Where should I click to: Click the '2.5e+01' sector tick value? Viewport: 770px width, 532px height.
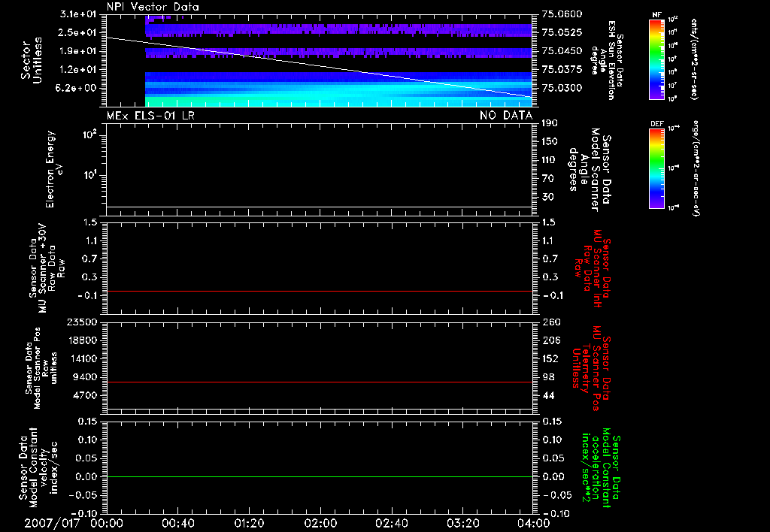[x=77, y=32]
